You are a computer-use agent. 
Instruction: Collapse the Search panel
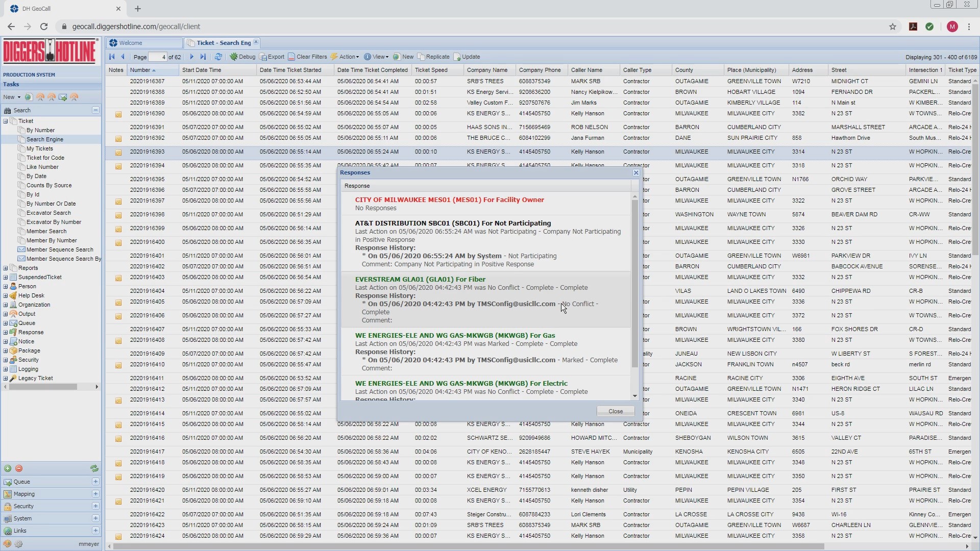tap(95, 110)
